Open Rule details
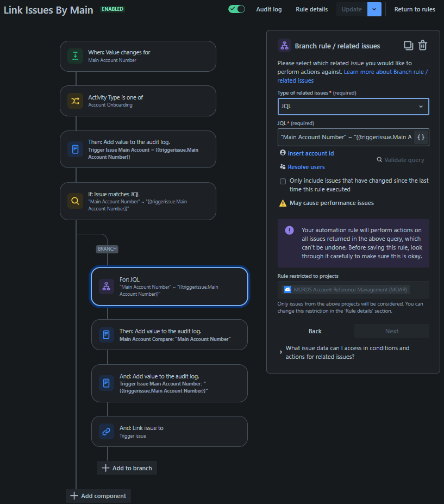Image resolution: width=444 pixels, height=504 pixels. 311,9
